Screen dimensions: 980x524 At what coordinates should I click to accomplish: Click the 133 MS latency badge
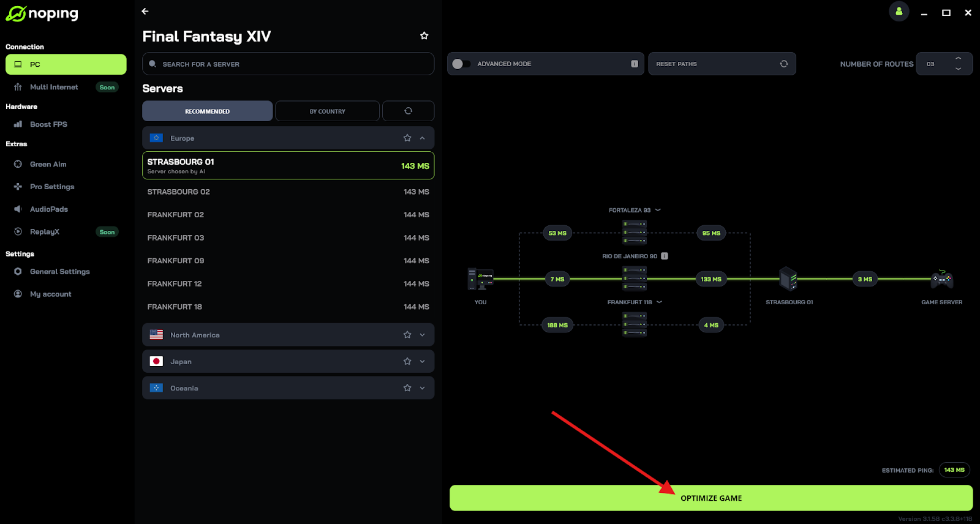(711, 279)
